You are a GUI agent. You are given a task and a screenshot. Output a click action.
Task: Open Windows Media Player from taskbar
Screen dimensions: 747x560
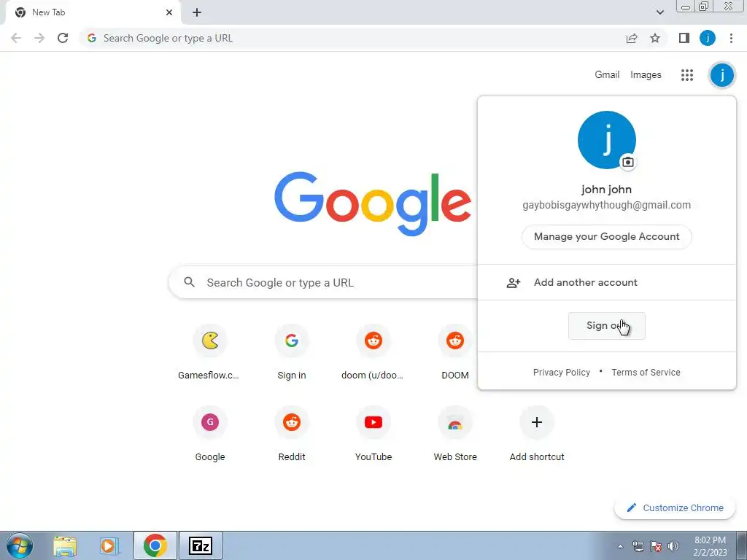coord(109,545)
